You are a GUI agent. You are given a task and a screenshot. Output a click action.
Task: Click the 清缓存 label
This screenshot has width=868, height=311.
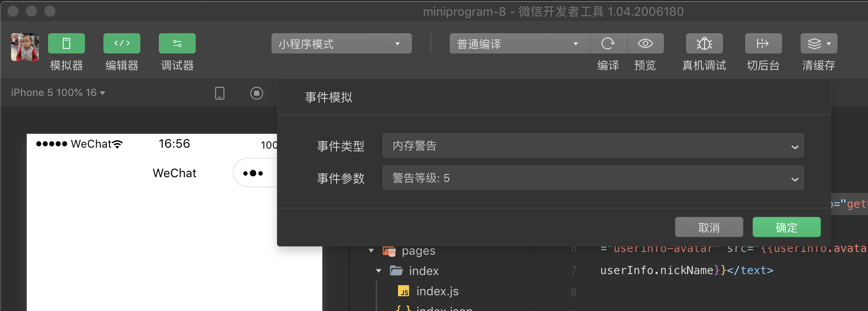[x=819, y=66]
